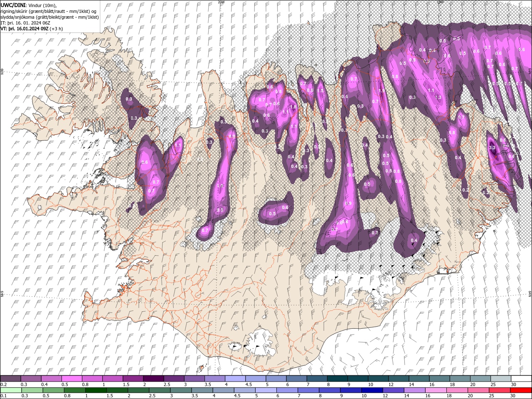
Task: Click the 20W longitude label
Action: pyautogui.click(x=221, y=2)
